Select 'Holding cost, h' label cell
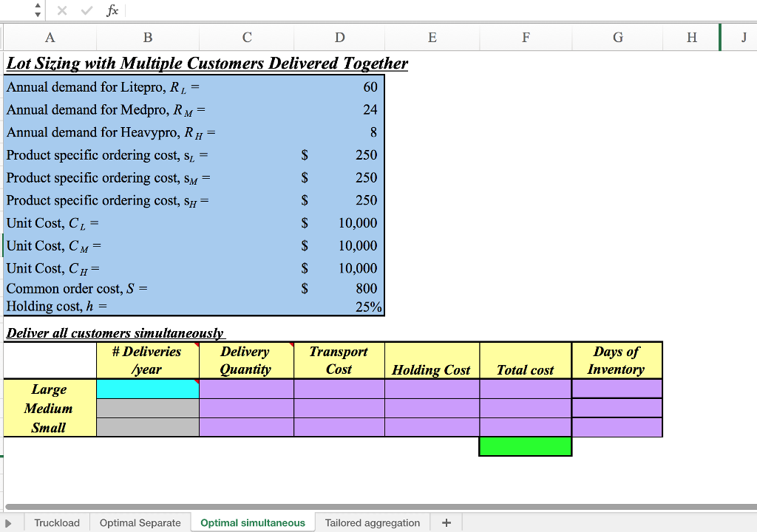The height and width of the screenshot is (532, 757). pos(56,307)
